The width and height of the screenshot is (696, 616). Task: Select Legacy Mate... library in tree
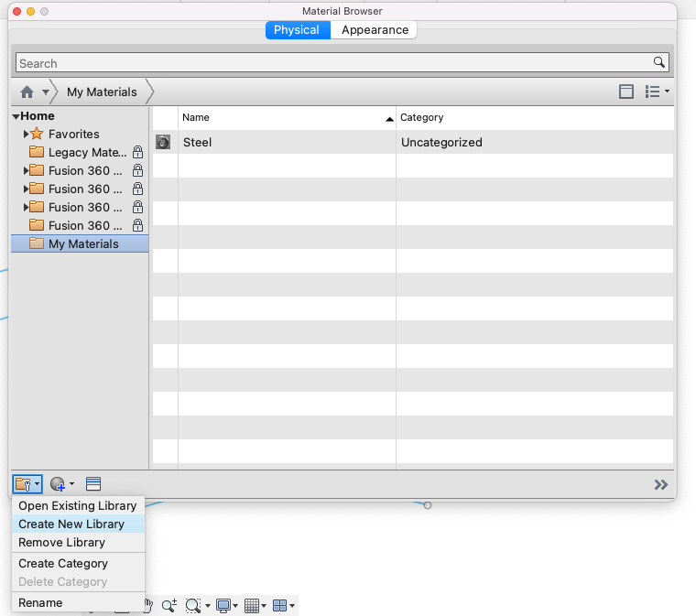pyautogui.click(x=87, y=152)
